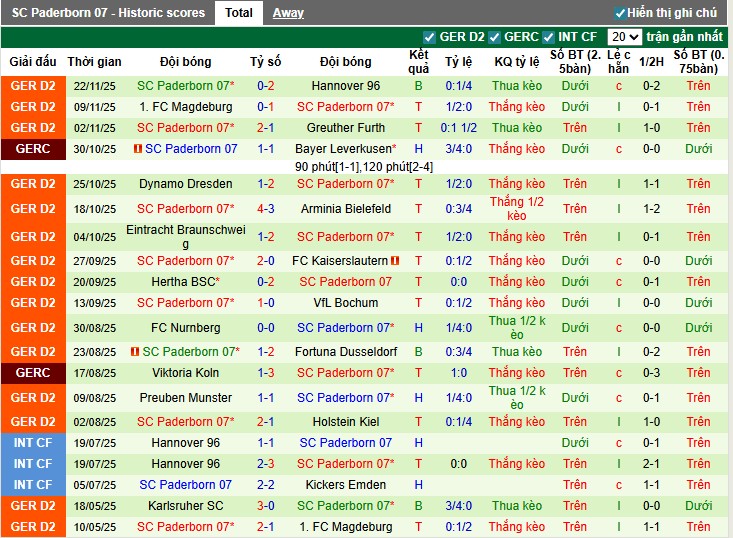The width and height of the screenshot is (733, 538).
Task: Click the 2-1 halftime score on 19/07/25
Action: 651,464
